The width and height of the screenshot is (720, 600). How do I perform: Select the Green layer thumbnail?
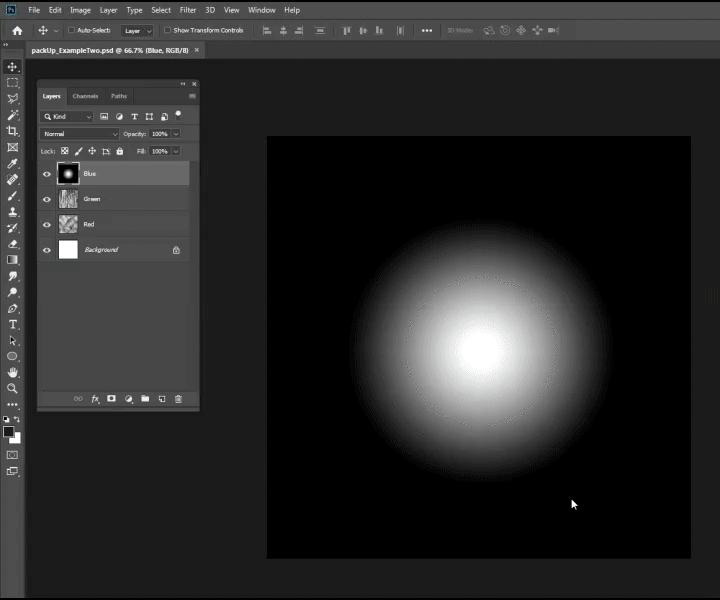point(68,199)
